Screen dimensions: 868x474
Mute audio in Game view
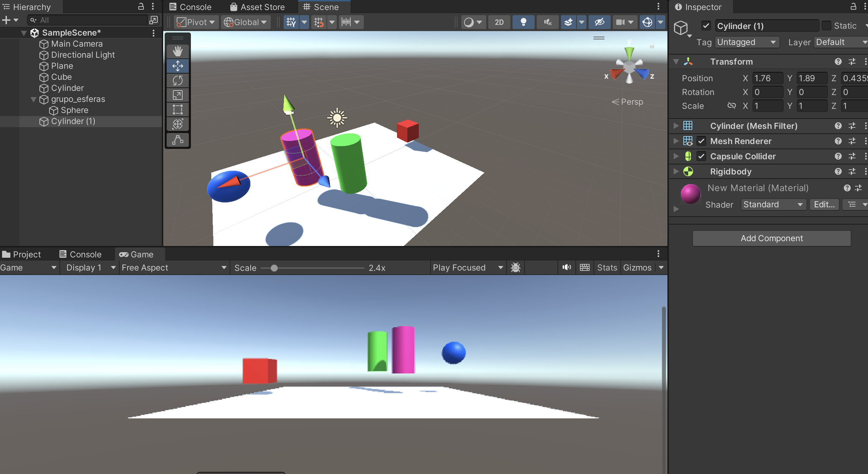point(566,267)
